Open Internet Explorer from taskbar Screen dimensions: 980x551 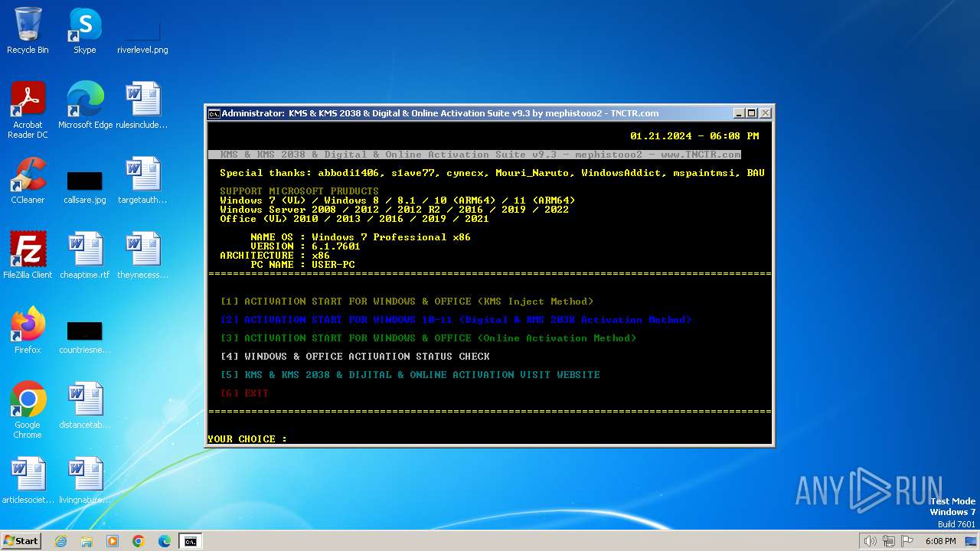[x=60, y=541]
